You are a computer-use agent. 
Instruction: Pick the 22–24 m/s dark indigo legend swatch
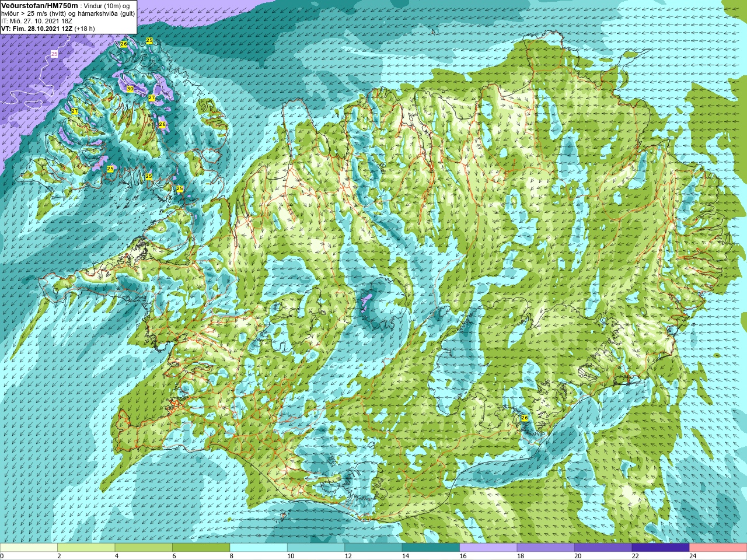coord(661,548)
